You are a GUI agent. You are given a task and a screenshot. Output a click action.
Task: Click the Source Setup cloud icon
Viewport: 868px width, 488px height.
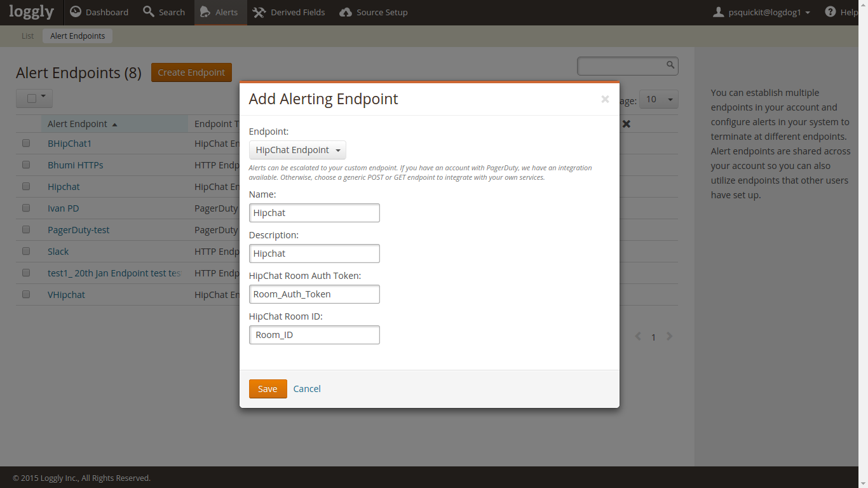[346, 12]
